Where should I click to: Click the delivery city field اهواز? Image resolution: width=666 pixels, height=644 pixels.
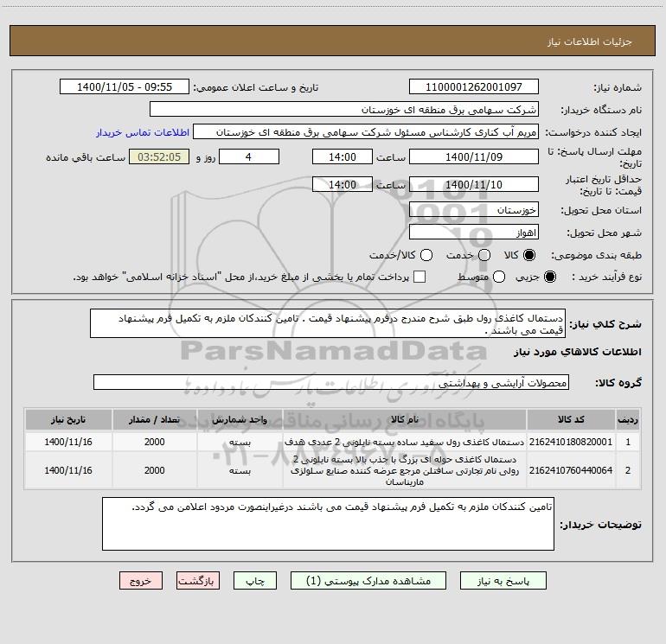(x=474, y=232)
